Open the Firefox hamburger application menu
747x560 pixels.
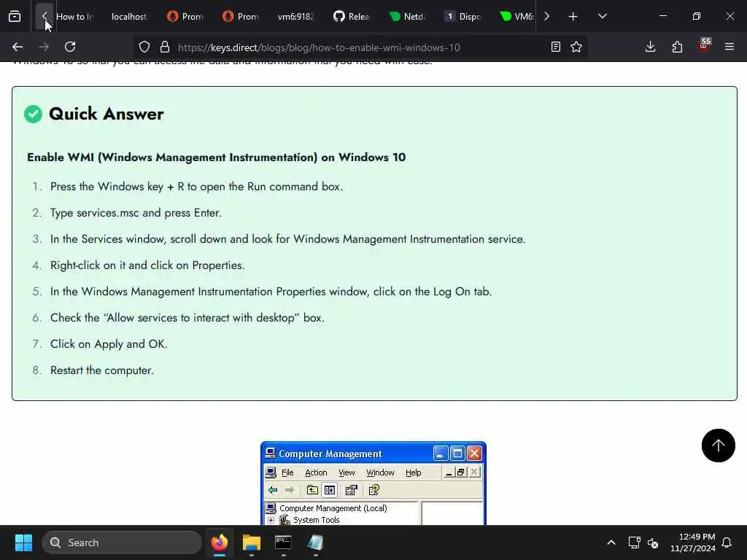pyautogui.click(x=729, y=47)
